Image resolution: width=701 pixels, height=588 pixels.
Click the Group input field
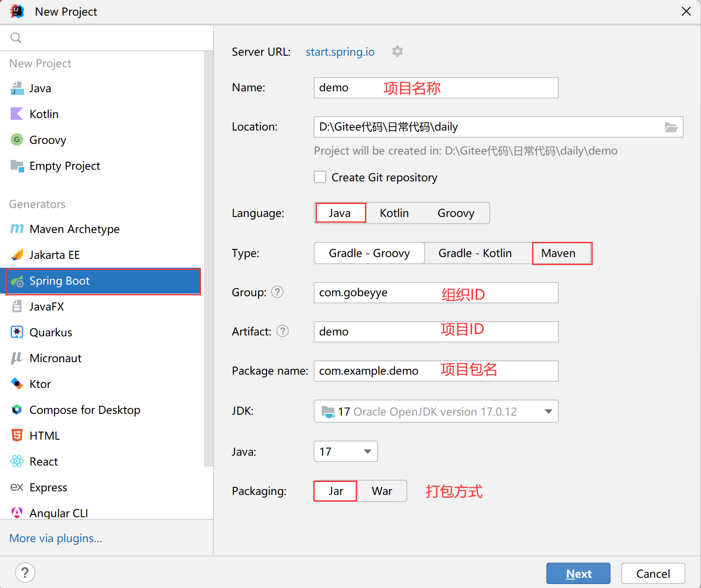pyautogui.click(x=436, y=293)
